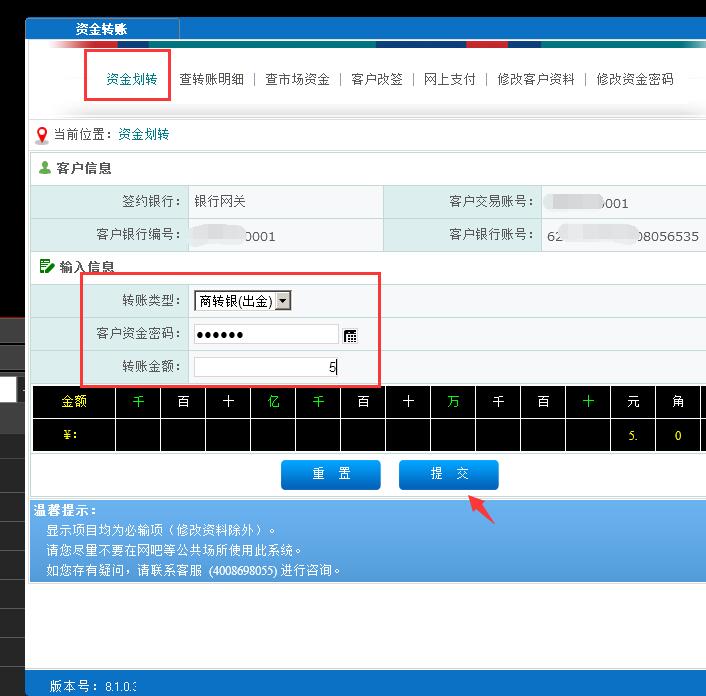Click the 元 column value 5.

pyautogui.click(x=633, y=435)
